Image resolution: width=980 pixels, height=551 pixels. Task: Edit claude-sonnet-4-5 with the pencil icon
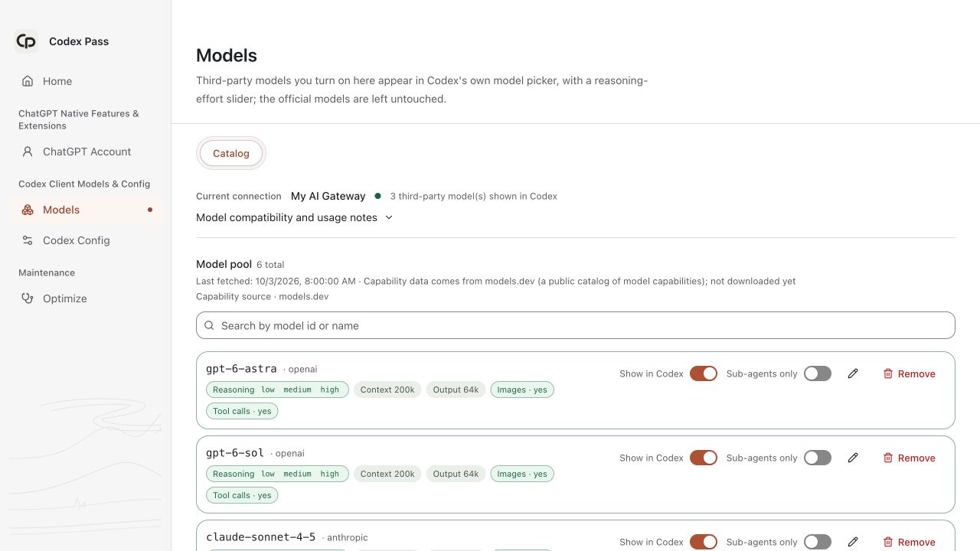pos(853,542)
